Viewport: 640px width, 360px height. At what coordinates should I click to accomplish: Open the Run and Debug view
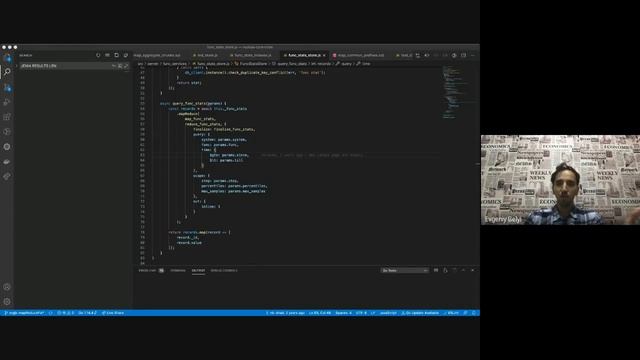7,102
